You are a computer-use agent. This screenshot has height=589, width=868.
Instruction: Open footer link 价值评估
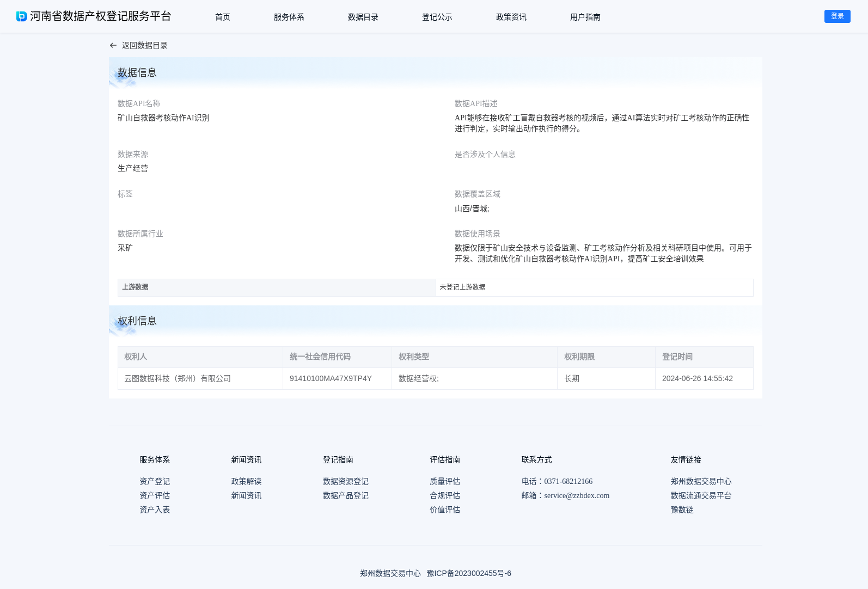tap(445, 510)
